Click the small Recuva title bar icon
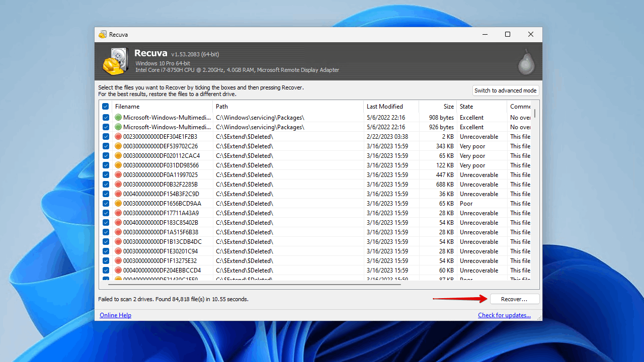Screen dimensions: 644x362 tap(103, 34)
